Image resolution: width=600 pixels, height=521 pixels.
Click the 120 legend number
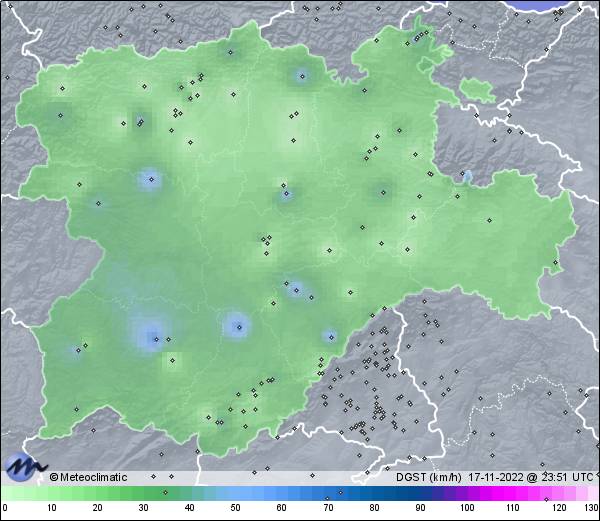point(559,508)
